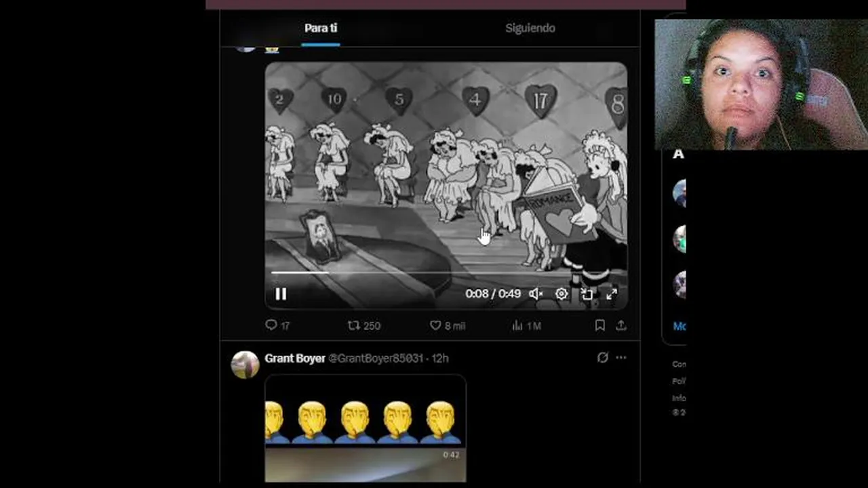The width and height of the screenshot is (868, 488).
Task: Toggle picture-in-picture on the video
Action: pyautogui.click(x=587, y=294)
